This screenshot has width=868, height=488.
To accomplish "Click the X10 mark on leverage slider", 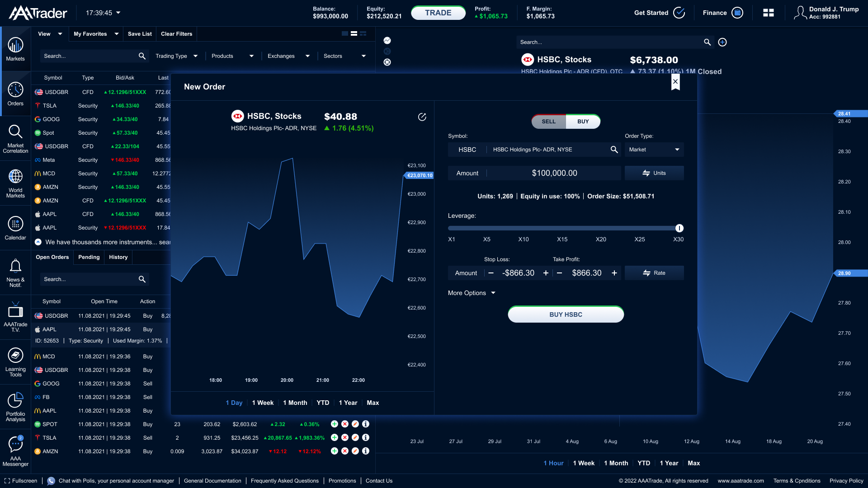I will (x=523, y=239).
